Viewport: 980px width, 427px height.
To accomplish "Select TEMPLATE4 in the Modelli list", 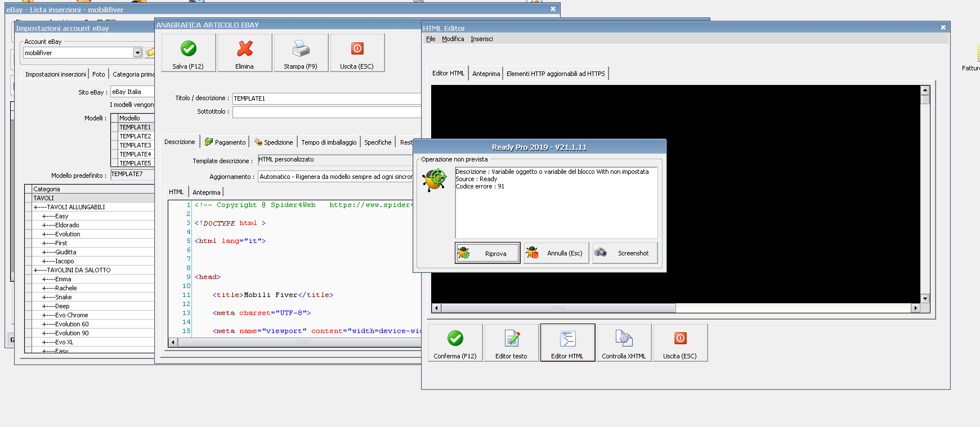I will click(136, 154).
